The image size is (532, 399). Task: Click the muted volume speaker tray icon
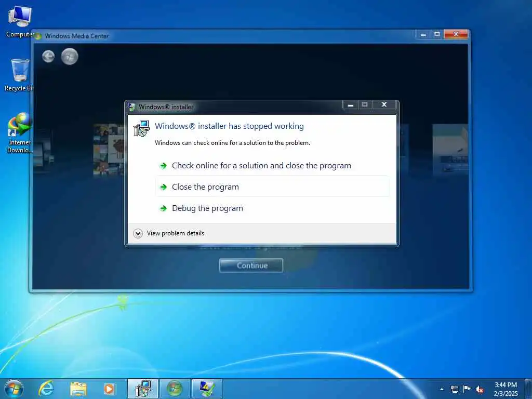(x=480, y=390)
